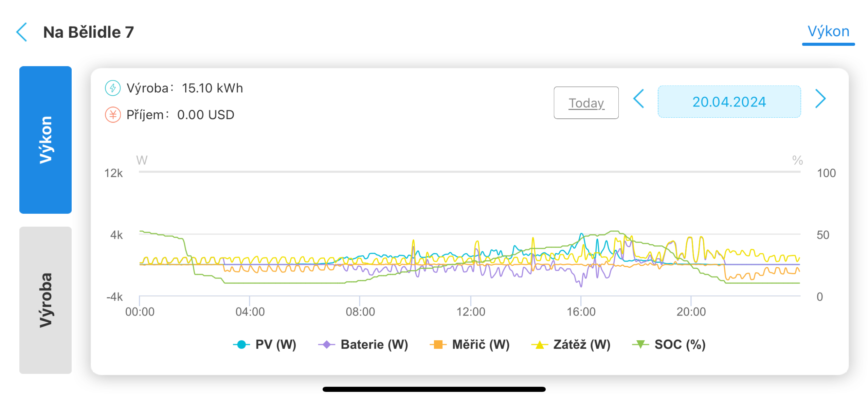Toggle SOC (%) line in chart
Screen dimensions: 868x400
click(680, 344)
